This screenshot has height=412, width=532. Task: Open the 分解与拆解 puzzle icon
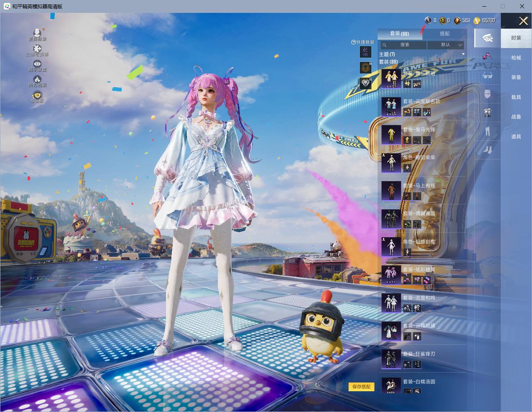(x=37, y=49)
